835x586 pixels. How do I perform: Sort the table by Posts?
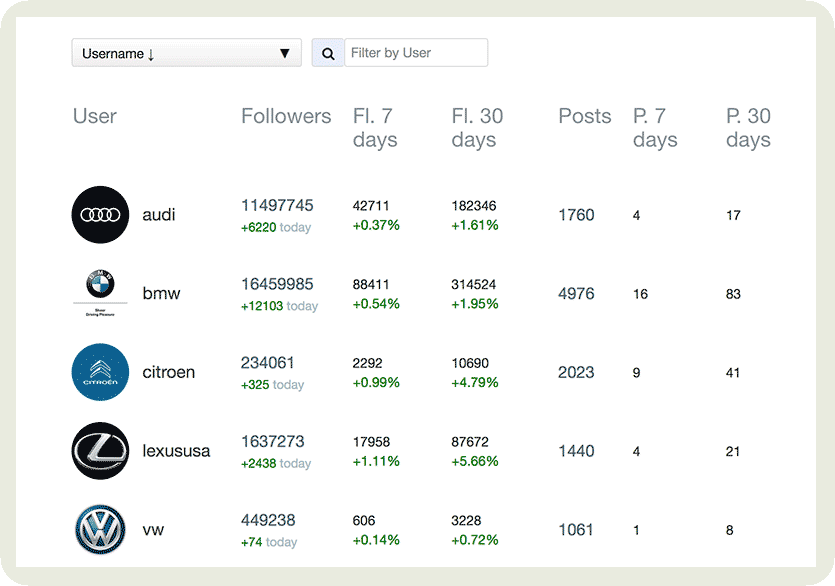click(x=584, y=116)
